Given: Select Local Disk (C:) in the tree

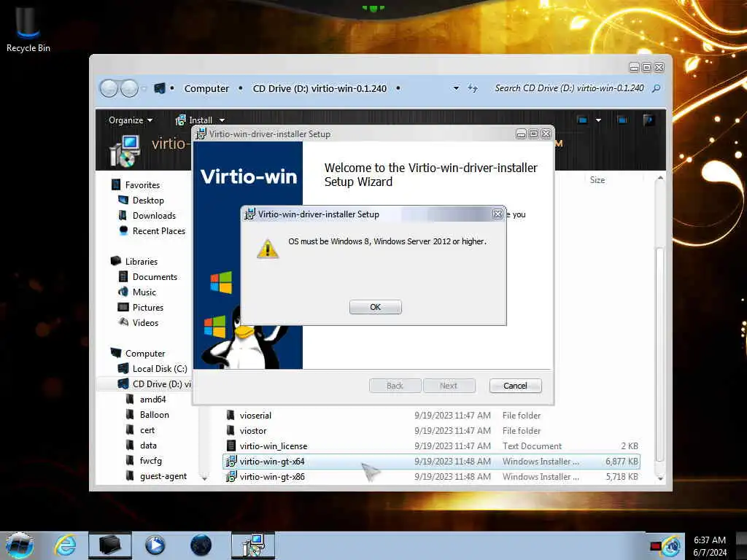Looking at the screenshot, I should point(159,368).
